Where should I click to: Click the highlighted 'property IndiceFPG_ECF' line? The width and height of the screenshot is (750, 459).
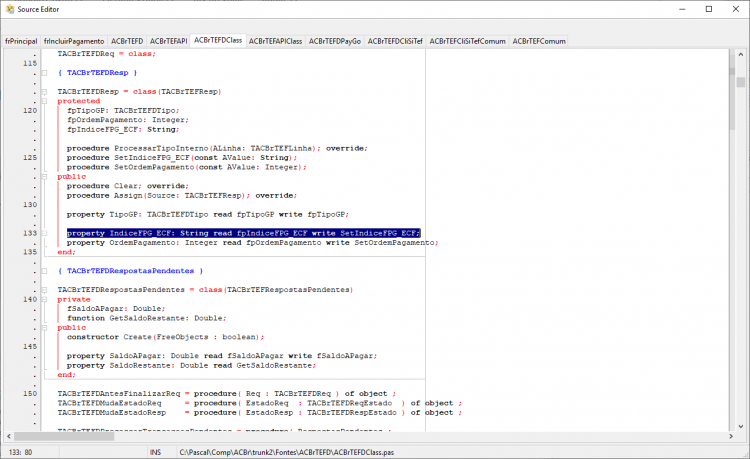pos(243,233)
